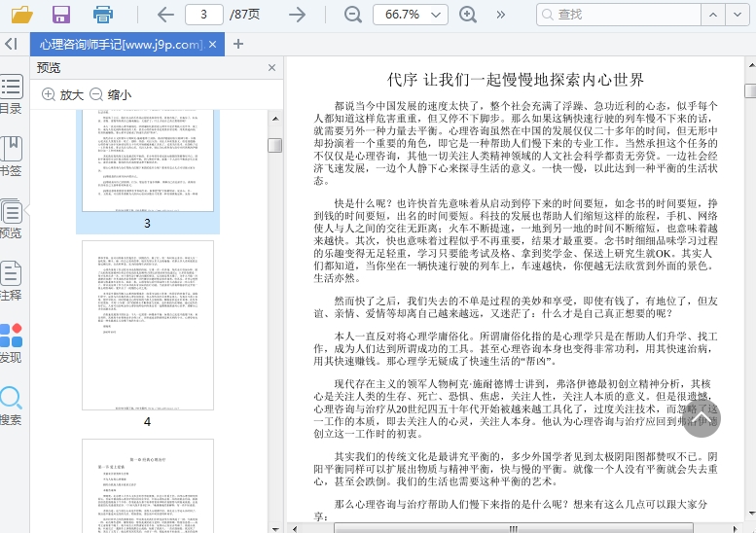Select the page 3 thumbnail

[148, 171]
